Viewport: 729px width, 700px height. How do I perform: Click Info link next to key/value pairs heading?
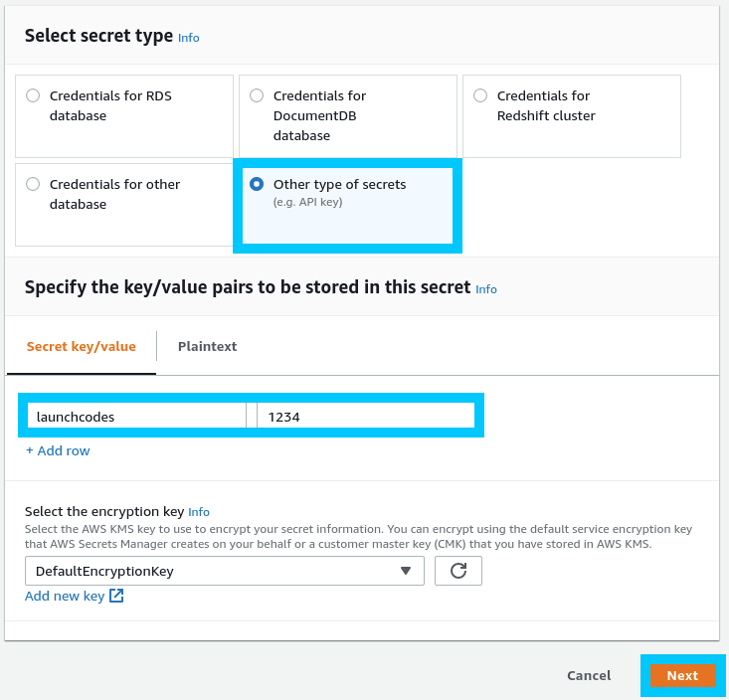pyautogui.click(x=485, y=289)
